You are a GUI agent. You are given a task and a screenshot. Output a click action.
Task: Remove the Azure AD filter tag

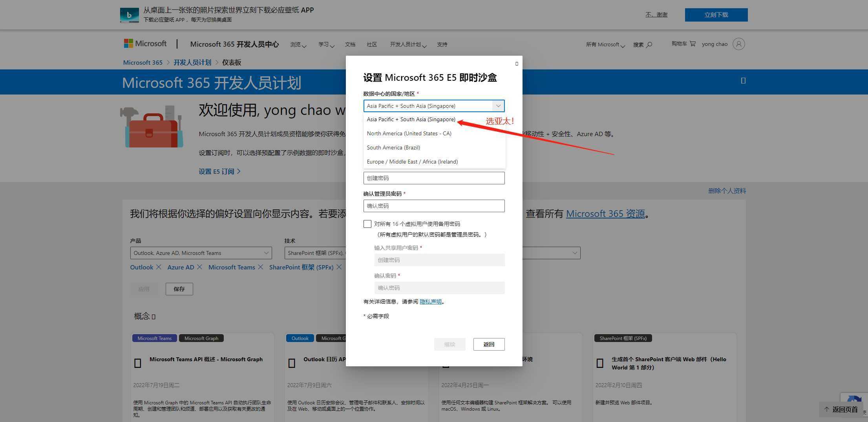click(x=199, y=267)
